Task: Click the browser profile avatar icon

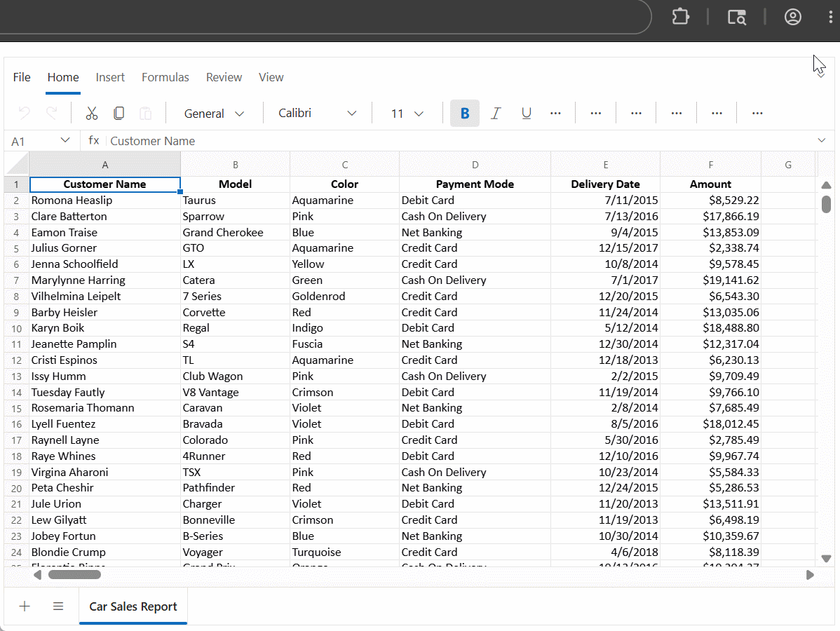Action: pyautogui.click(x=793, y=17)
